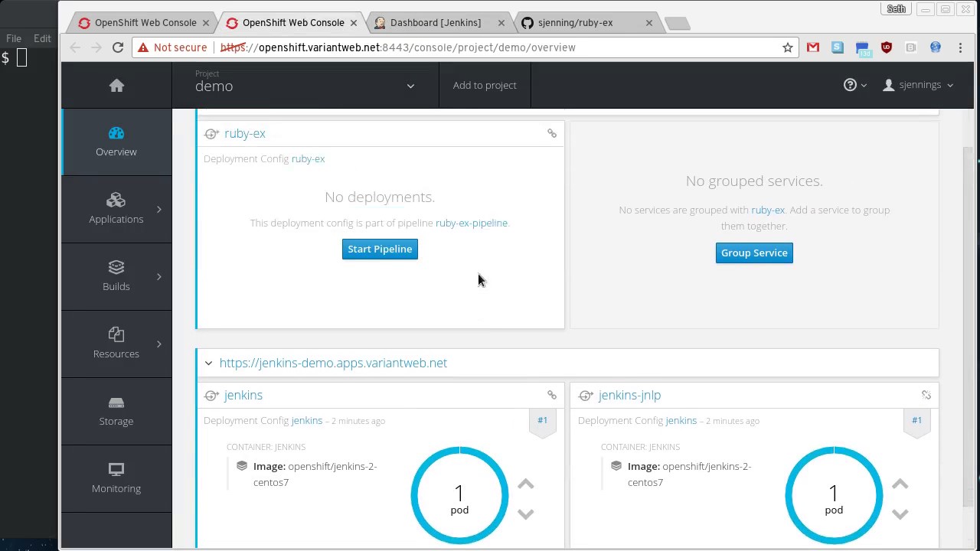Reload the page in browser

[118, 47]
